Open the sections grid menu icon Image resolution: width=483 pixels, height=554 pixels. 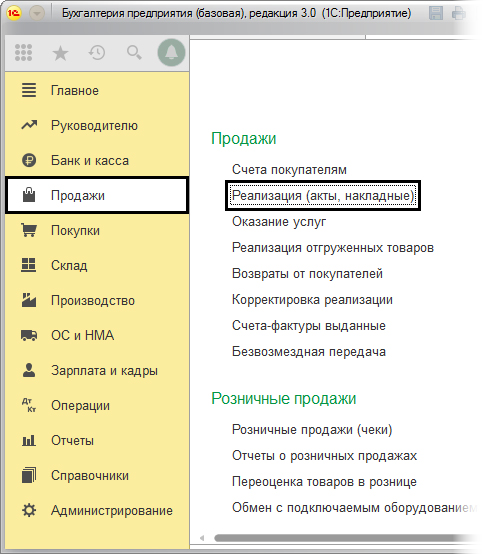tap(23, 53)
